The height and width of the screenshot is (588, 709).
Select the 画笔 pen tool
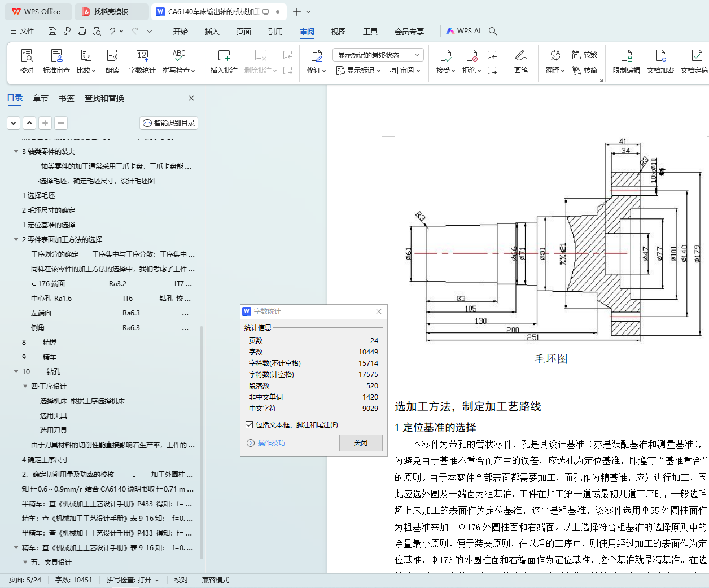[x=521, y=61]
